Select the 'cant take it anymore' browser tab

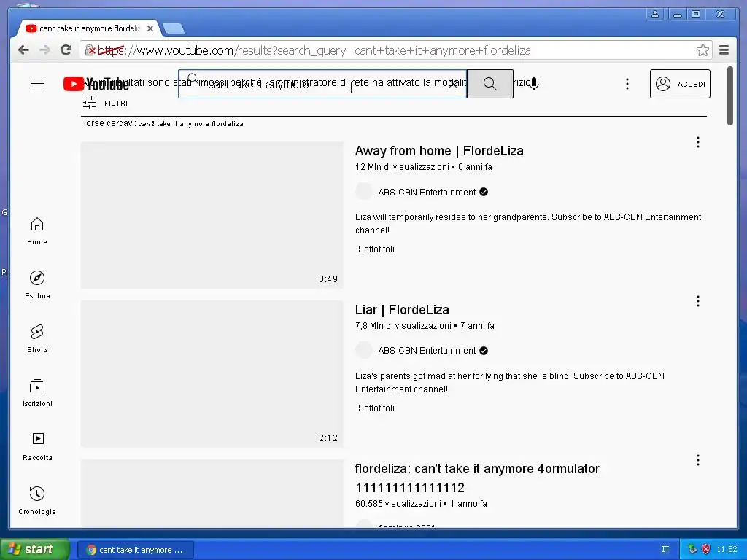click(88, 28)
